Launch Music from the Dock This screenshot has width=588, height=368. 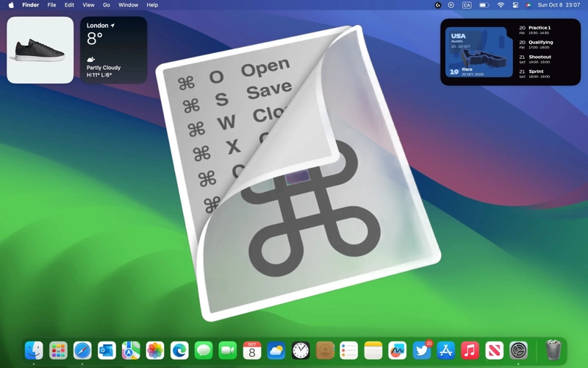[470, 350]
